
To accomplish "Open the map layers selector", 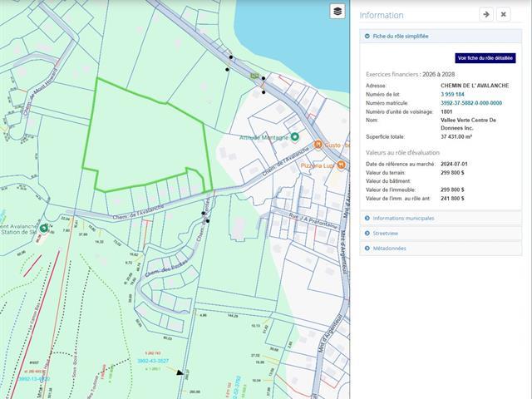I will click(337, 11).
